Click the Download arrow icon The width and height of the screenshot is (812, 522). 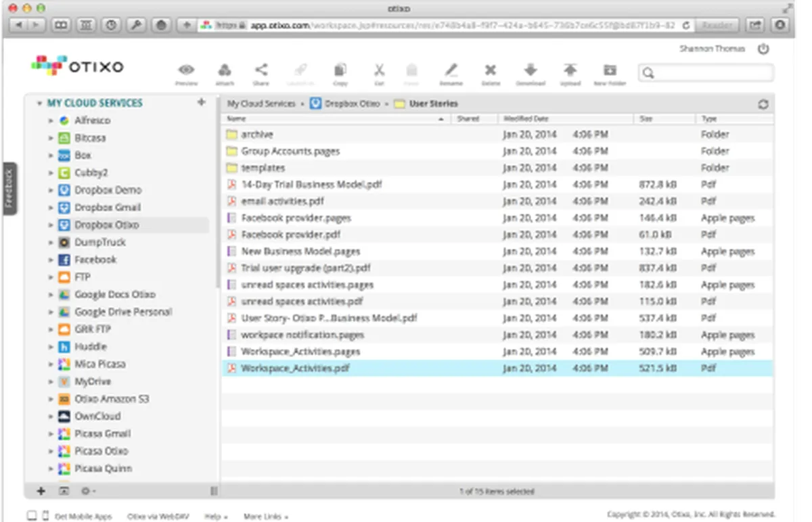click(531, 70)
